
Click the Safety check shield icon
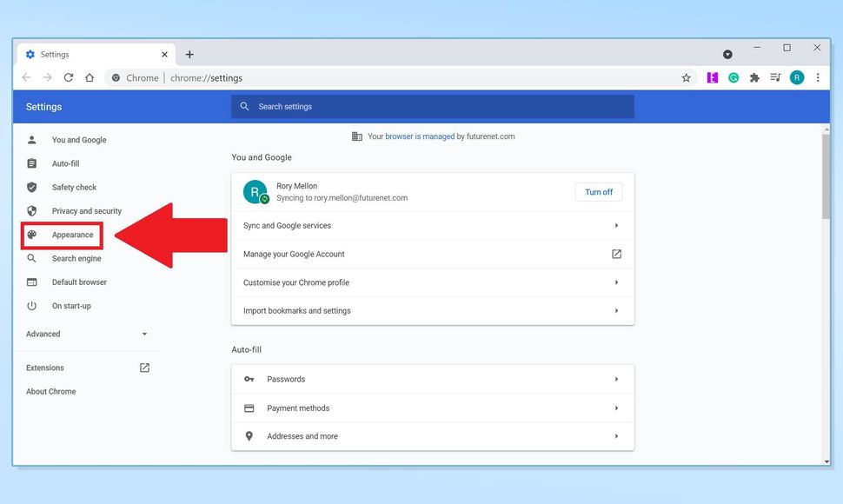pyautogui.click(x=32, y=187)
